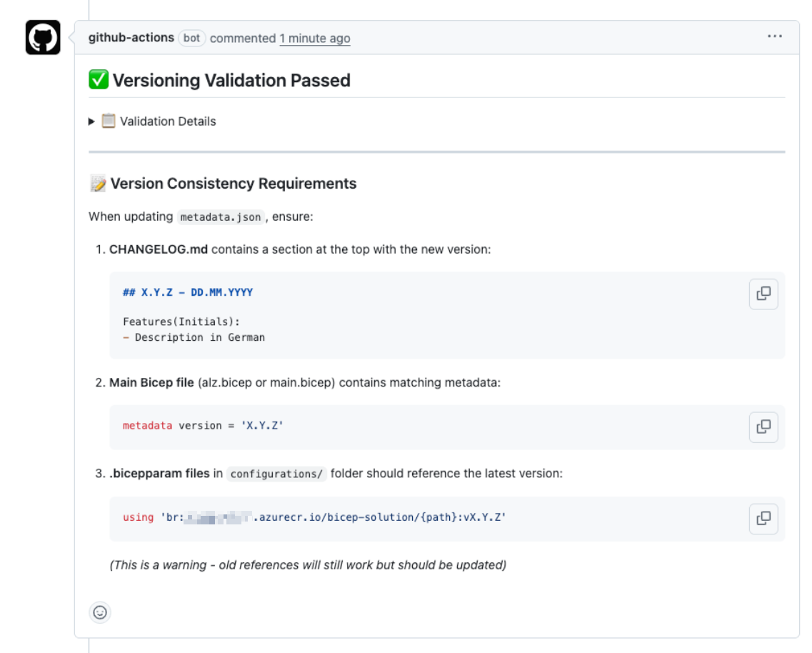812x653 pixels.
Task: Click the 'bot' label badge
Action: pos(191,38)
